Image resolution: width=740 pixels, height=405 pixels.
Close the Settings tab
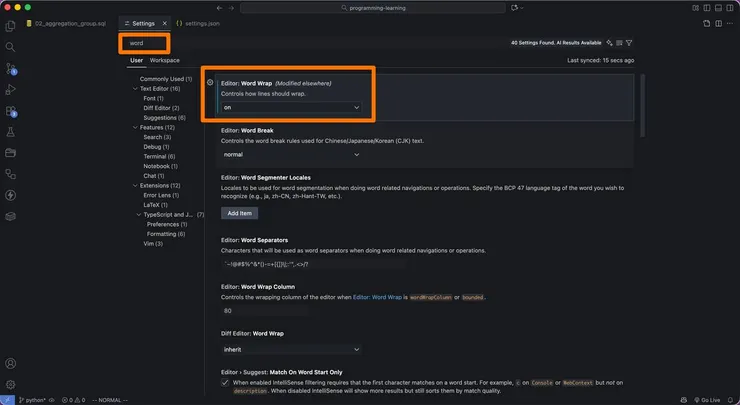[165, 23]
